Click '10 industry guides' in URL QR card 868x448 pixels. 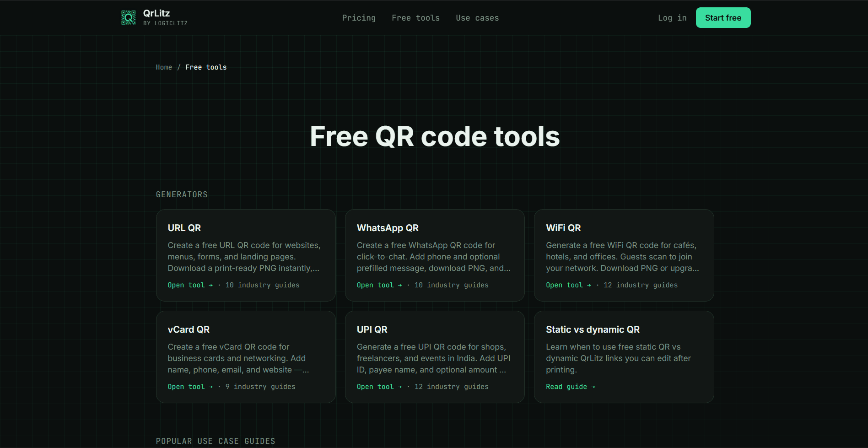262,285
